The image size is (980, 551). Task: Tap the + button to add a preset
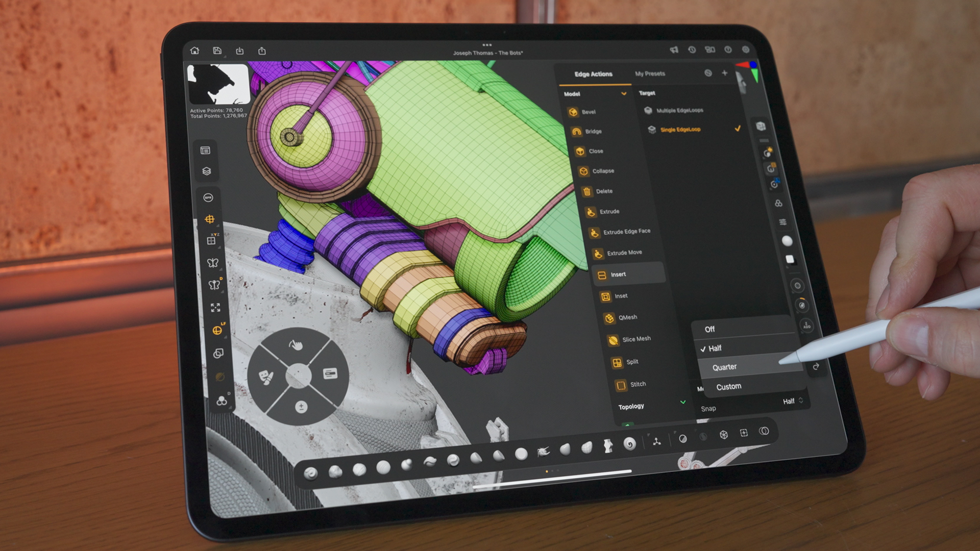pyautogui.click(x=724, y=72)
